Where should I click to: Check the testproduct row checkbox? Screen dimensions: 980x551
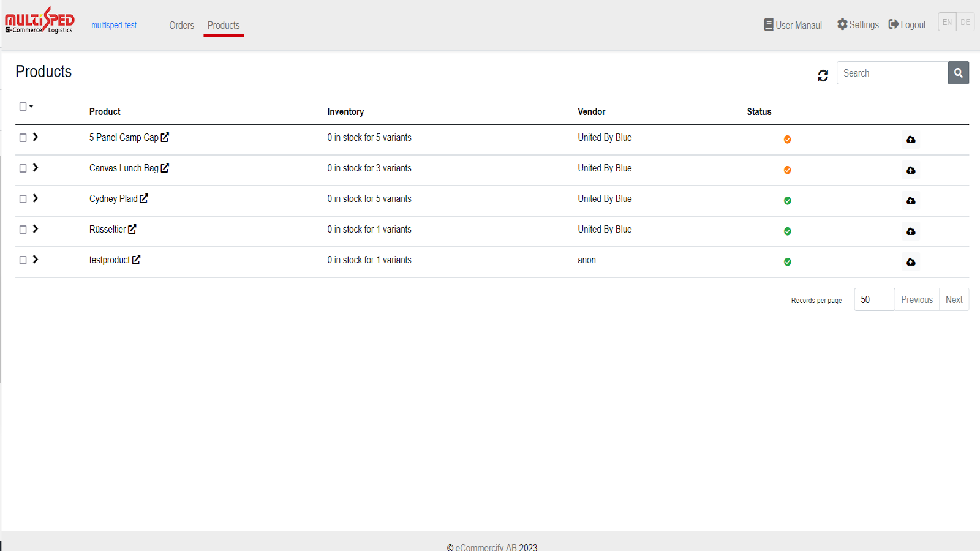click(x=23, y=260)
